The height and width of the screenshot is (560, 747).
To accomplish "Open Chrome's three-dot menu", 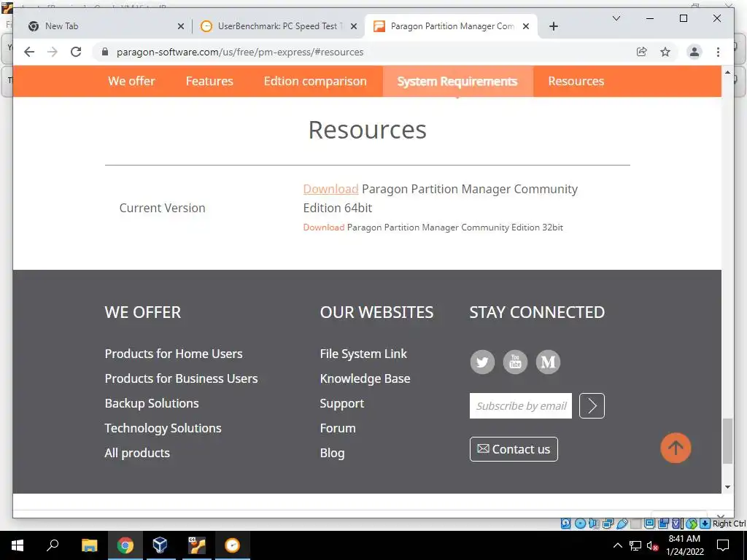I will [x=718, y=52].
